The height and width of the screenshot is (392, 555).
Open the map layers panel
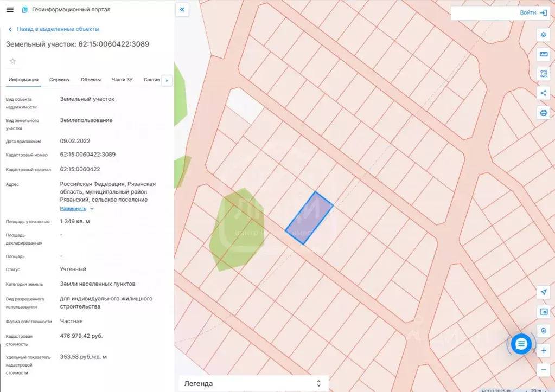click(x=544, y=35)
